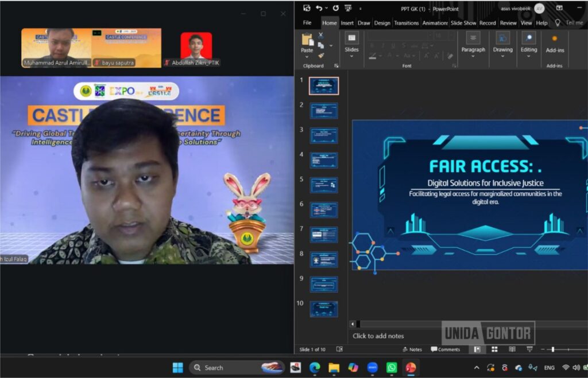Screen dimensions: 588x378
Task: Open WhatsApp from taskbar
Action: pyautogui.click(x=391, y=368)
